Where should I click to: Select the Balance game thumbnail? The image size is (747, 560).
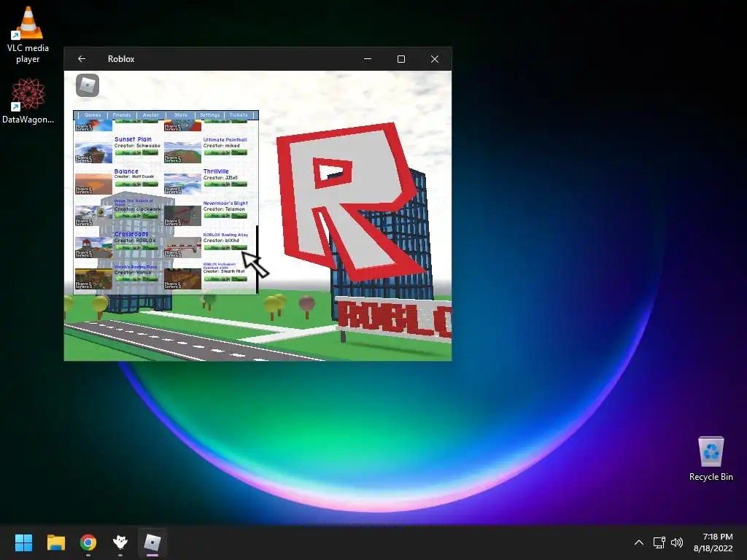(93, 184)
